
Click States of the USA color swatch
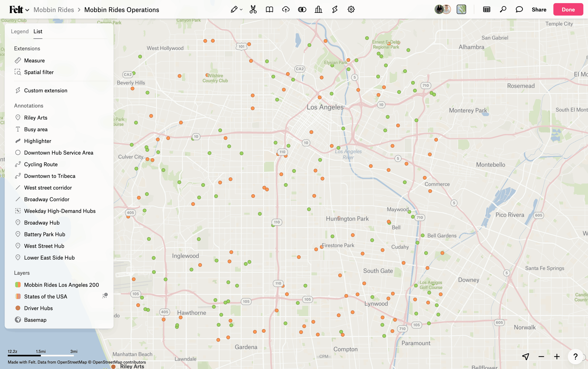coord(18,296)
